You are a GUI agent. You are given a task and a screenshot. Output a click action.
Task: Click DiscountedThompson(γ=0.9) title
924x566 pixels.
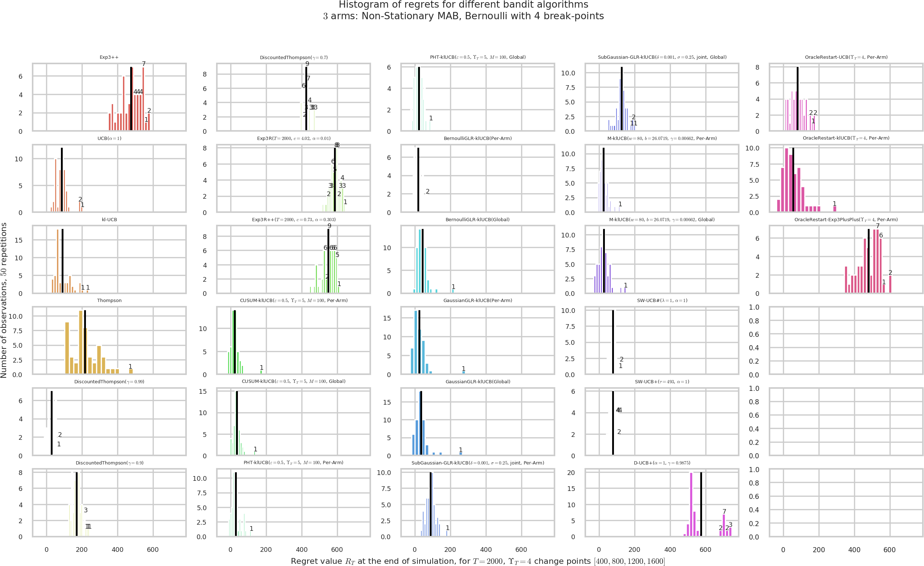click(109, 463)
